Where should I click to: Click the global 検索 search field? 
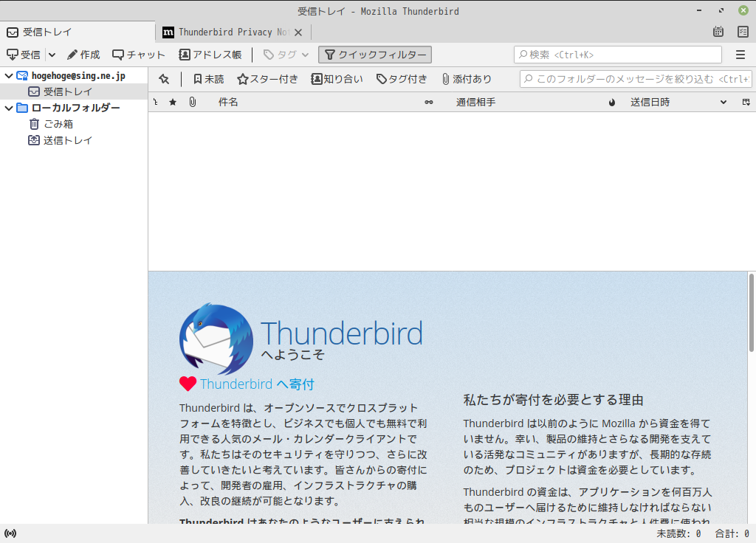(x=618, y=55)
